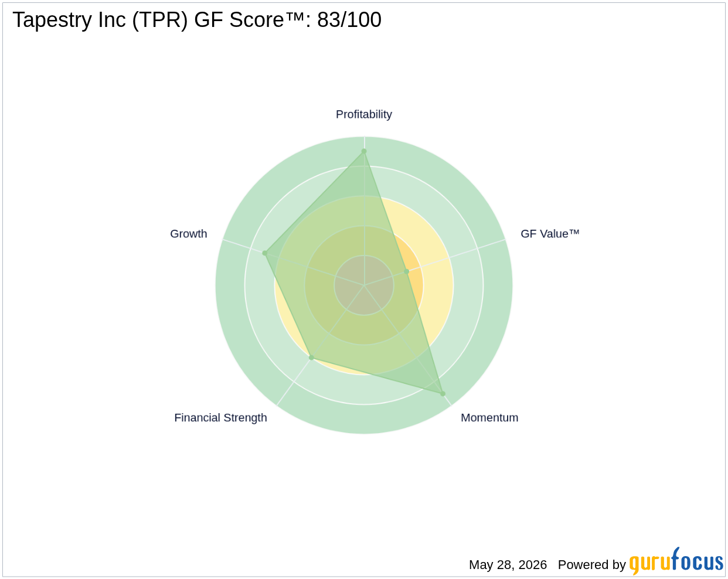Click the Tapestry Inc GF Score title
Screen dimensions: 728x579
[x=197, y=20]
